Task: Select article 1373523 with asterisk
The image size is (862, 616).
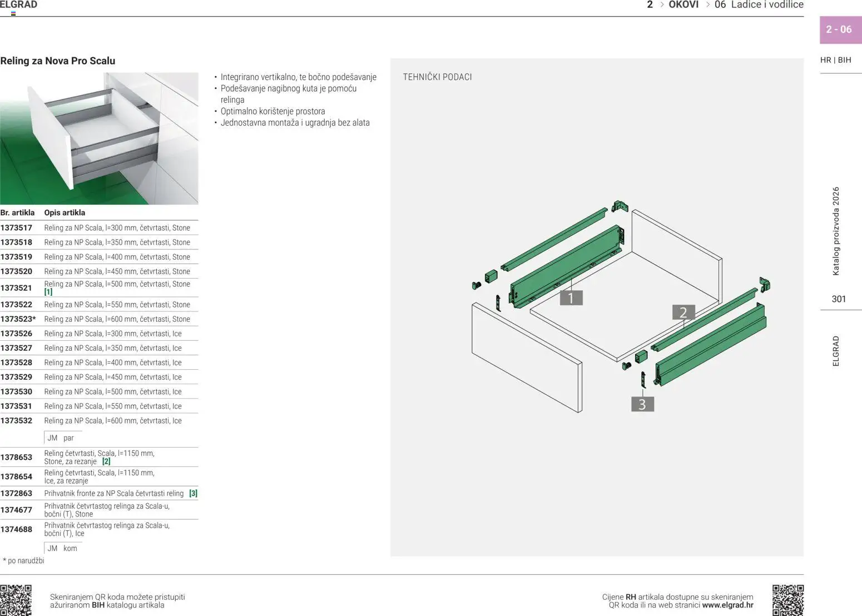Action: tap(18, 319)
